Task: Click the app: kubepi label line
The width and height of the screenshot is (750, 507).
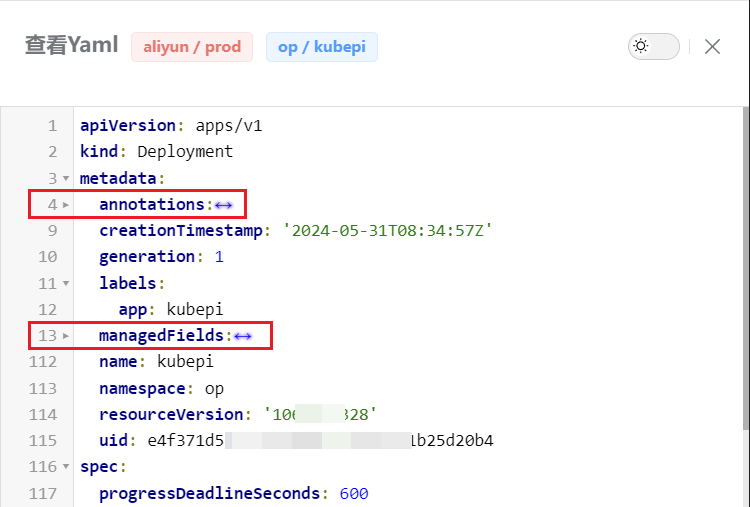Action: click(x=165, y=309)
